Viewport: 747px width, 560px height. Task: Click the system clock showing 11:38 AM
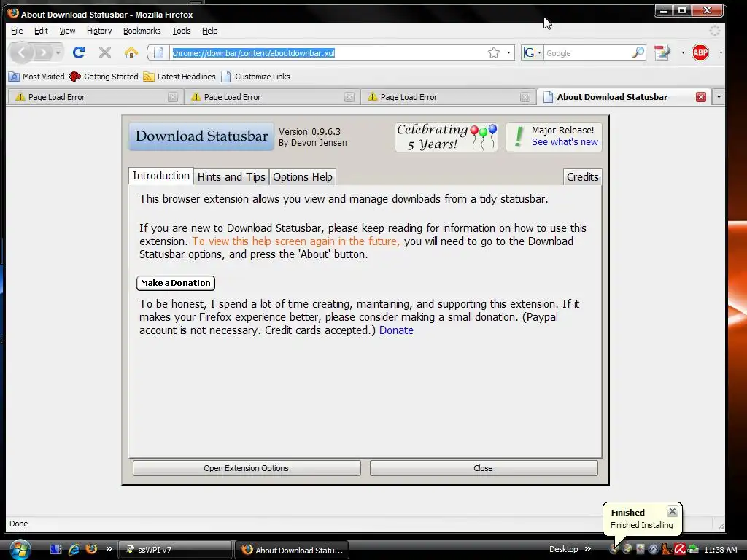pos(720,550)
